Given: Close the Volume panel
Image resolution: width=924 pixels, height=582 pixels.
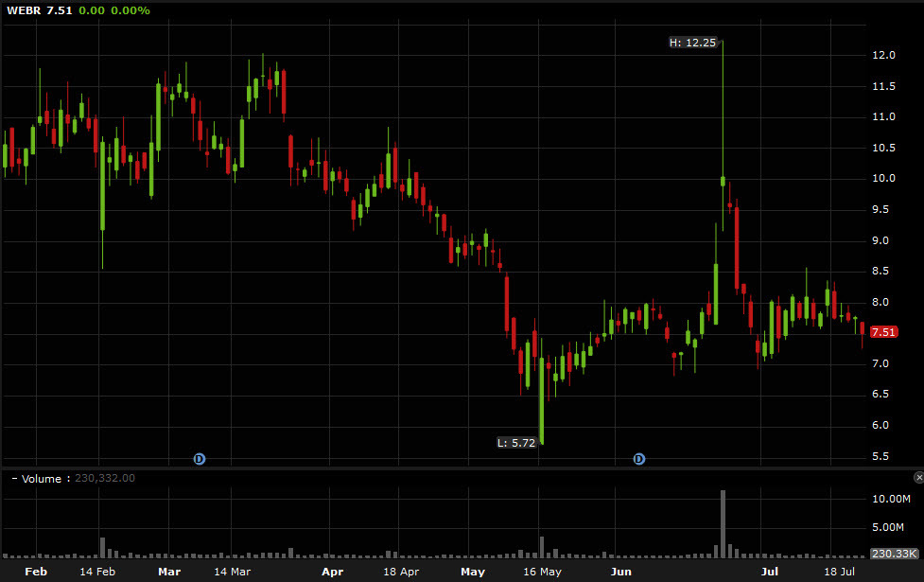Looking at the screenshot, I should tap(918, 478).
